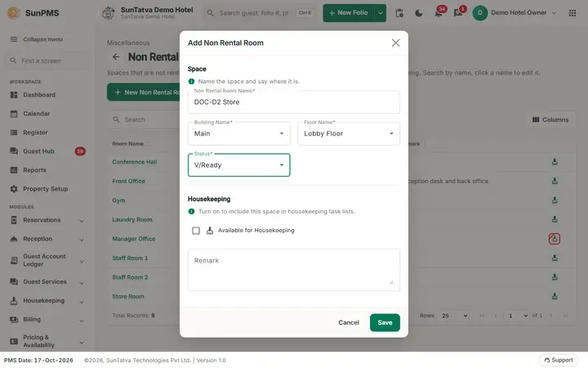Image resolution: width=588 pixels, height=368 pixels.
Task: Click housekeeping icon in Manager Office row
Action: click(555, 239)
